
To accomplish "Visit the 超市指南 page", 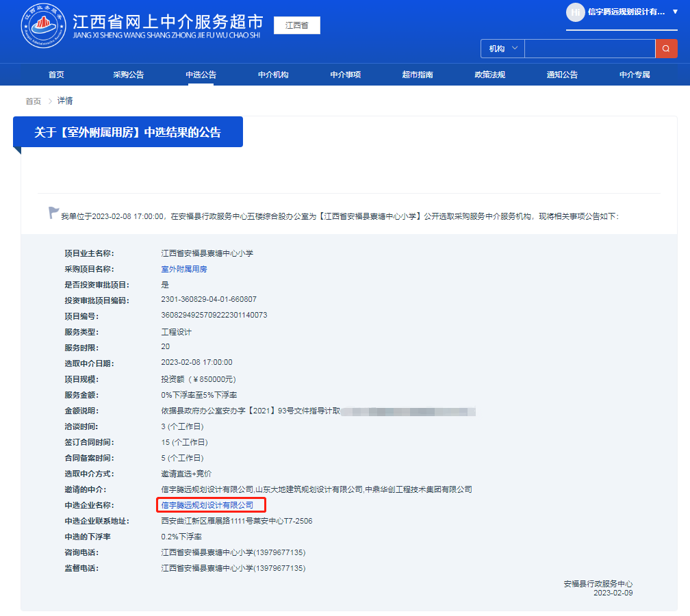I will coord(420,74).
